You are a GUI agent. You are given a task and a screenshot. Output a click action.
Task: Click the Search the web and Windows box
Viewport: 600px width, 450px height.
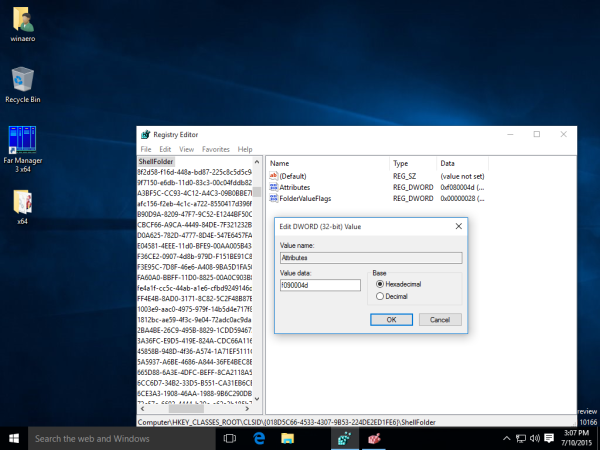click(122, 439)
